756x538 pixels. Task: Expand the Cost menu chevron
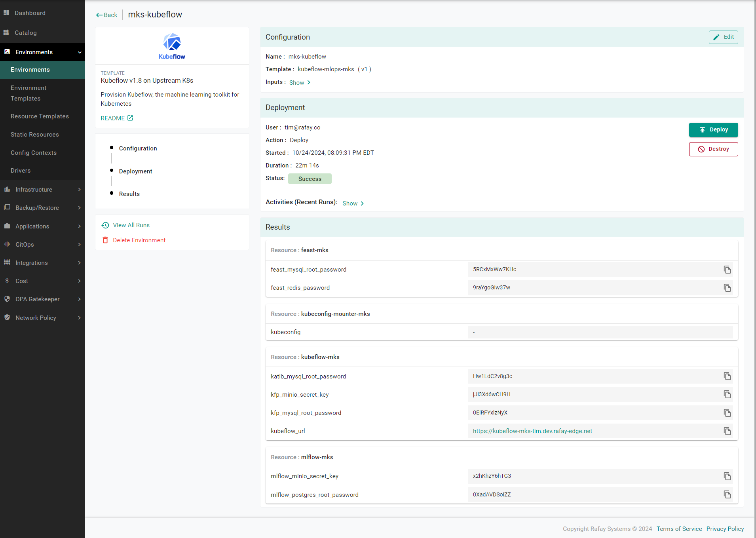click(x=80, y=281)
